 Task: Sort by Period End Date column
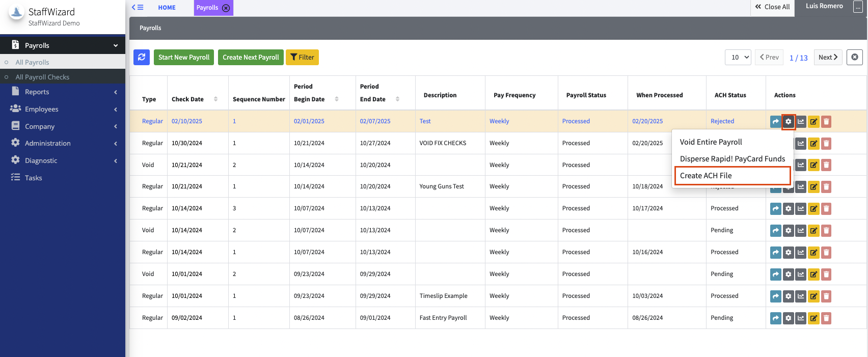[x=397, y=99]
